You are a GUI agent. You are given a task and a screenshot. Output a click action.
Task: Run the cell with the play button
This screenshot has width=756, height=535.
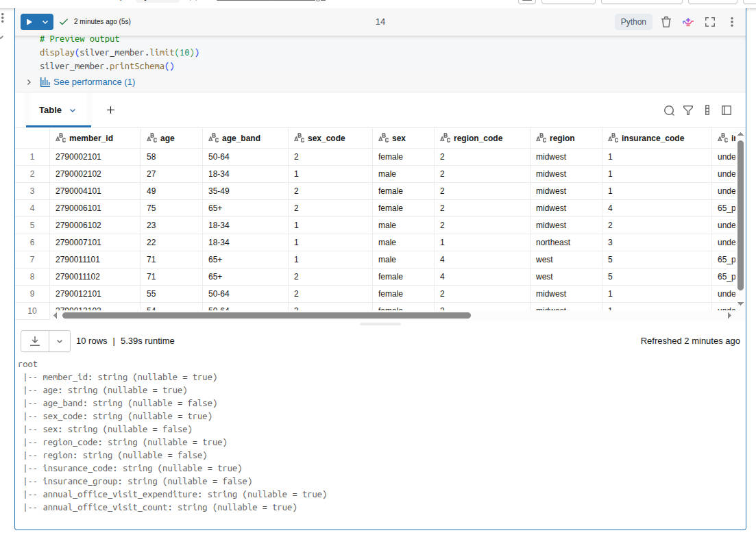tap(29, 22)
